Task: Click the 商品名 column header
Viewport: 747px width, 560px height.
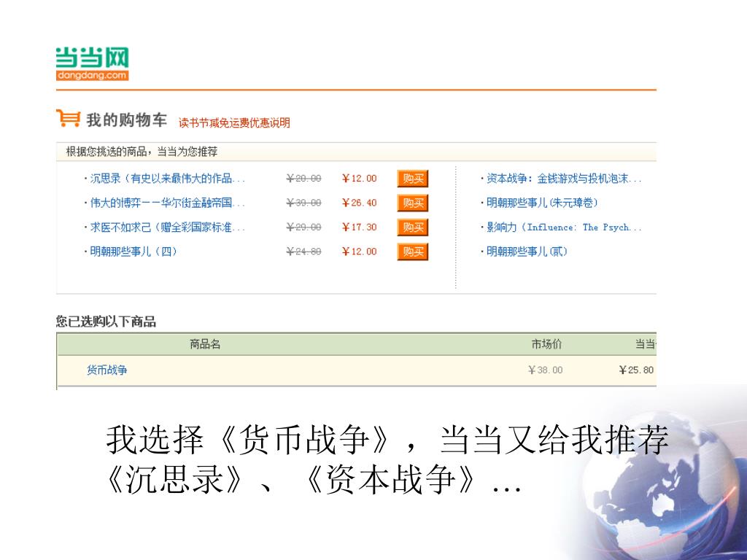Action: click(205, 344)
